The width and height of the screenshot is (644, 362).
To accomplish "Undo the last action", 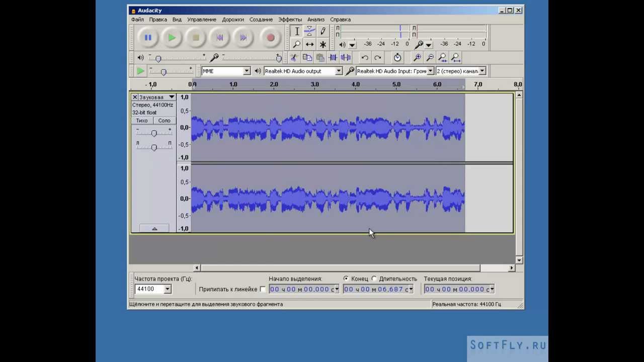I will pyautogui.click(x=365, y=58).
